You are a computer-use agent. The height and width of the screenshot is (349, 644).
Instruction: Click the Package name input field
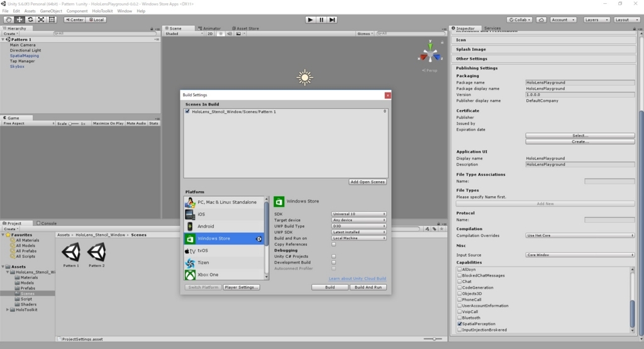(x=580, y=82)
